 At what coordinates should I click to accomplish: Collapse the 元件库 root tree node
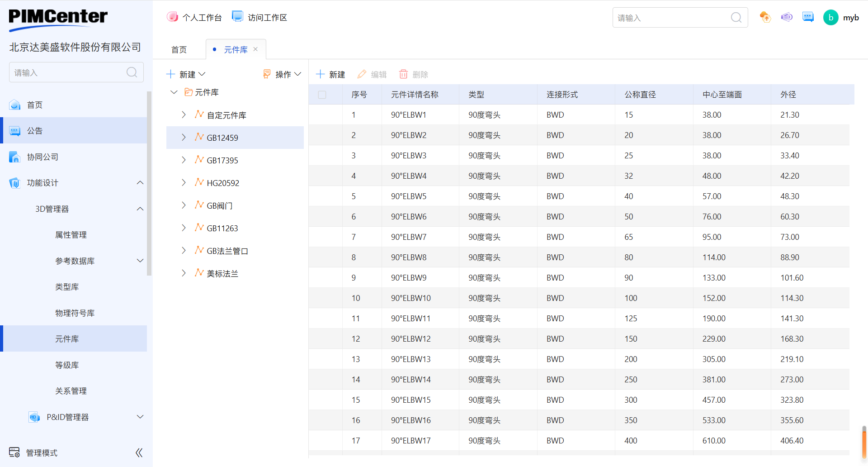[174, 92]
